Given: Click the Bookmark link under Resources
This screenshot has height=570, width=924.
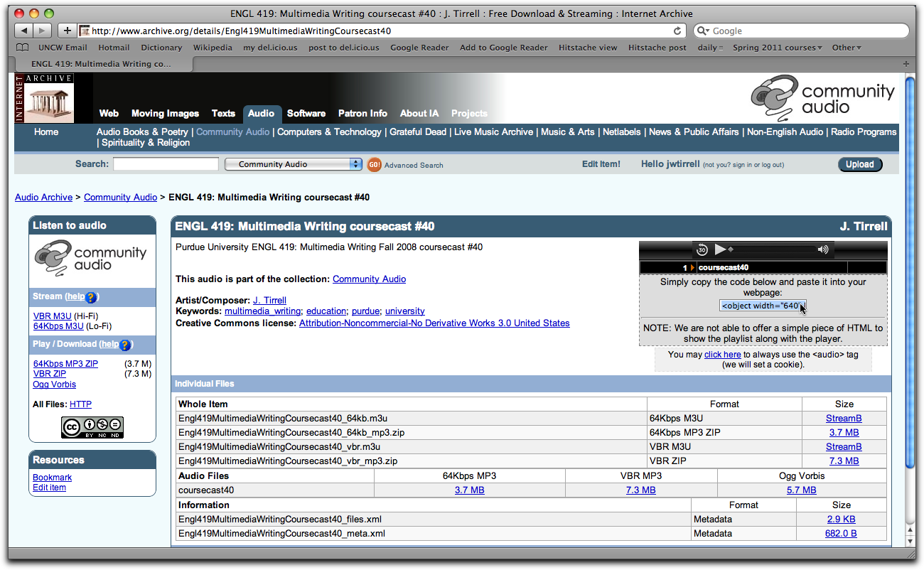Looking at the screenshot, I should 52,478.
